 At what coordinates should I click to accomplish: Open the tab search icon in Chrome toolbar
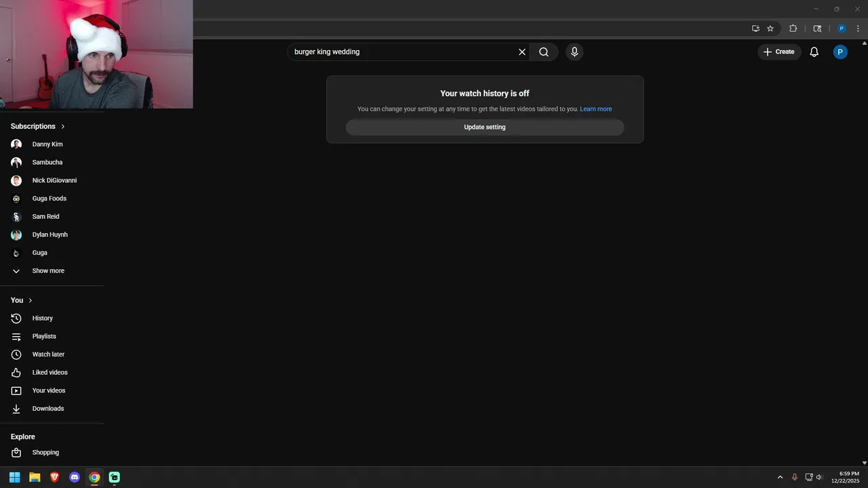pyautogui.click(x=817, y=28)
